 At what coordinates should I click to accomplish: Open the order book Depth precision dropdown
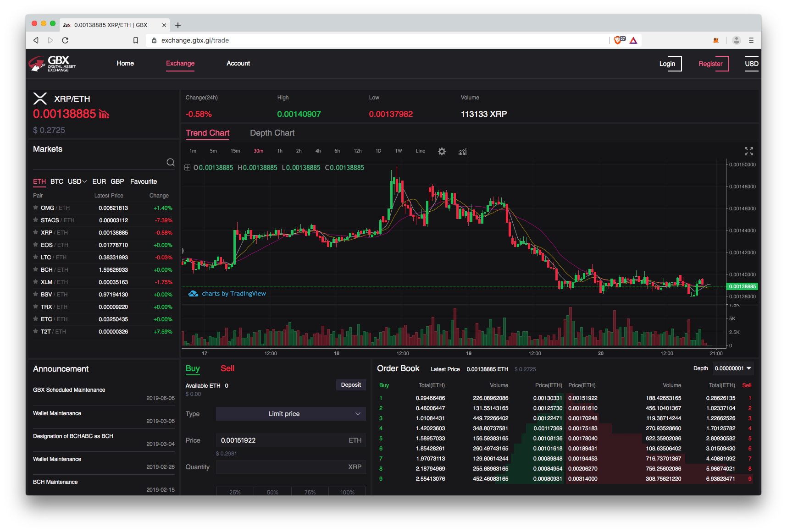pyautogui.click(x=733, y=368)
